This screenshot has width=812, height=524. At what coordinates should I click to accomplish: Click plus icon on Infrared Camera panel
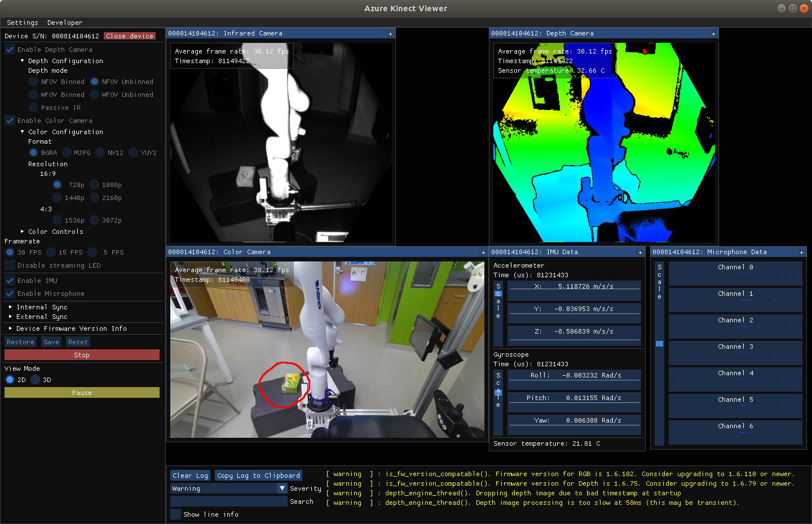tap(390, 34)
